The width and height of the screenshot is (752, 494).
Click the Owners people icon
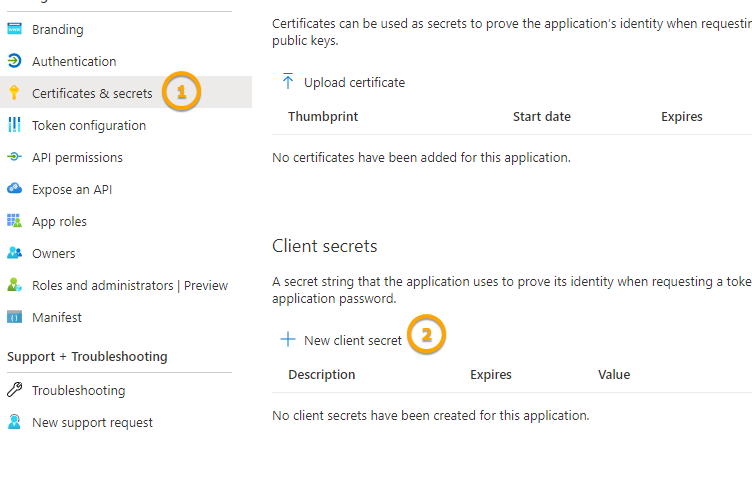pyautogui.click(x=14, y=254)
